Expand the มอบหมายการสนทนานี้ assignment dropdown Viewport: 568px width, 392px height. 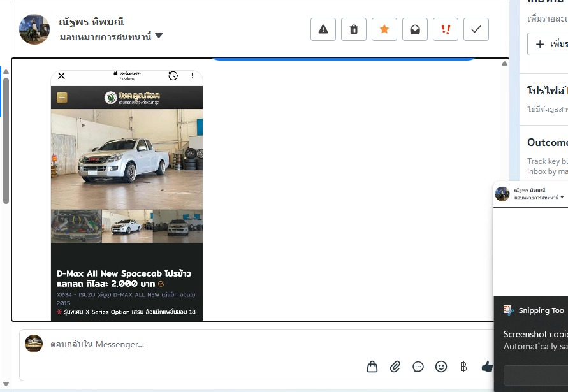pyautogui.click(x=159, y=36)
